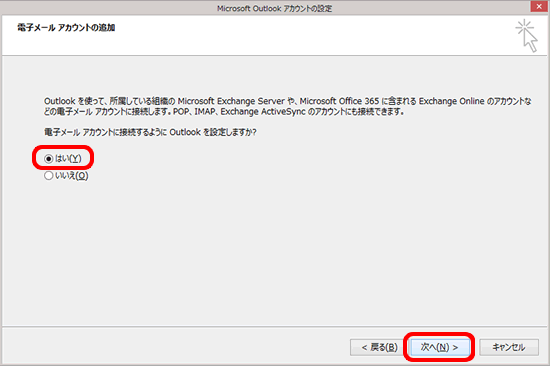Viewport: 550px width, 366px height.
Task: Click the empty gray dialog body area
Action: click(x=275, y=253)
